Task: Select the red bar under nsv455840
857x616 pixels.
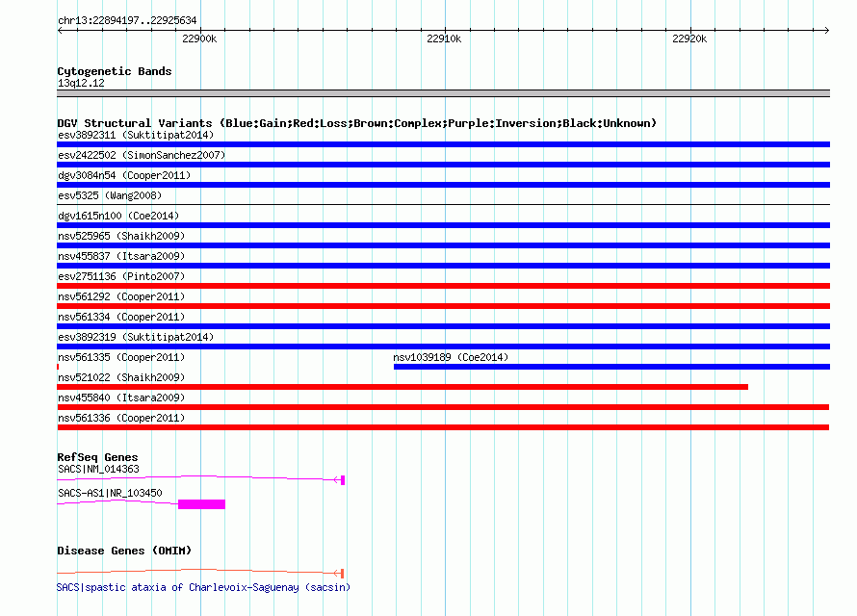Action: point(443,407)
